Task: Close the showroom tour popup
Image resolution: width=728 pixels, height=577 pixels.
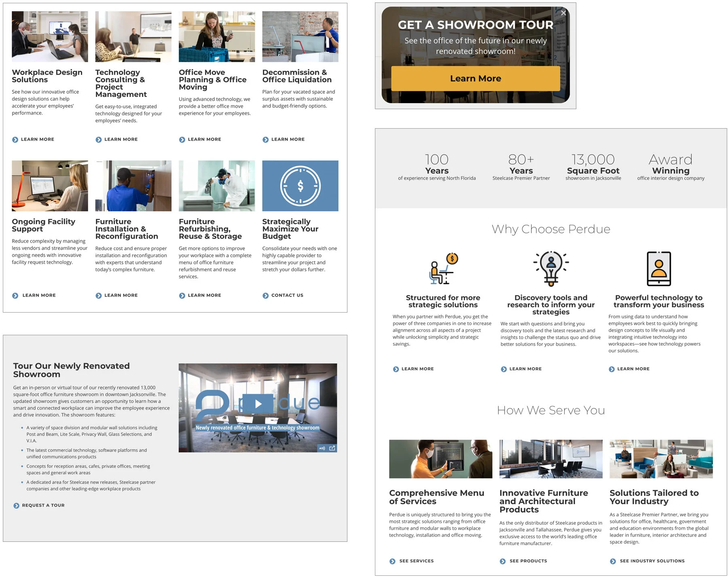Action: (563, 13)
